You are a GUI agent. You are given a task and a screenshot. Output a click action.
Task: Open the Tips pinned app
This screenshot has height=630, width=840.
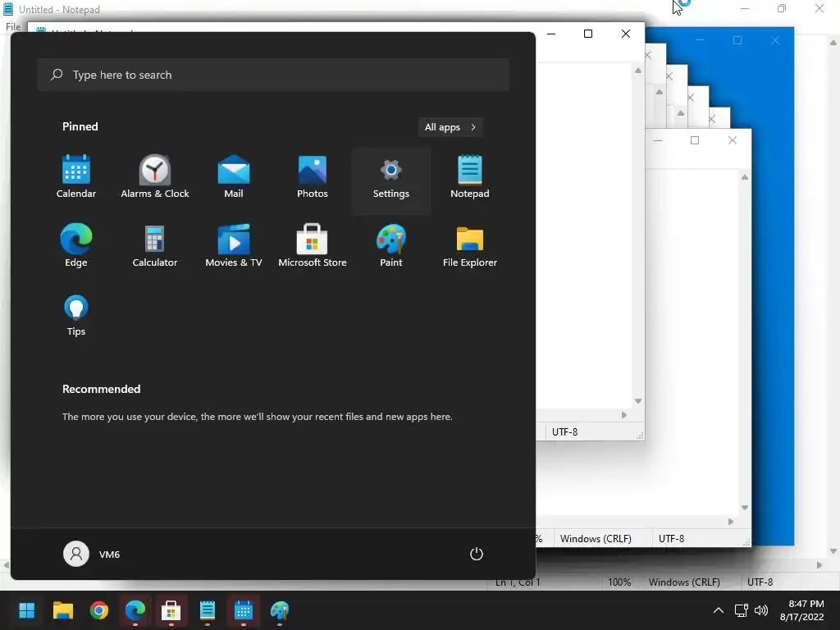point(76,315)
